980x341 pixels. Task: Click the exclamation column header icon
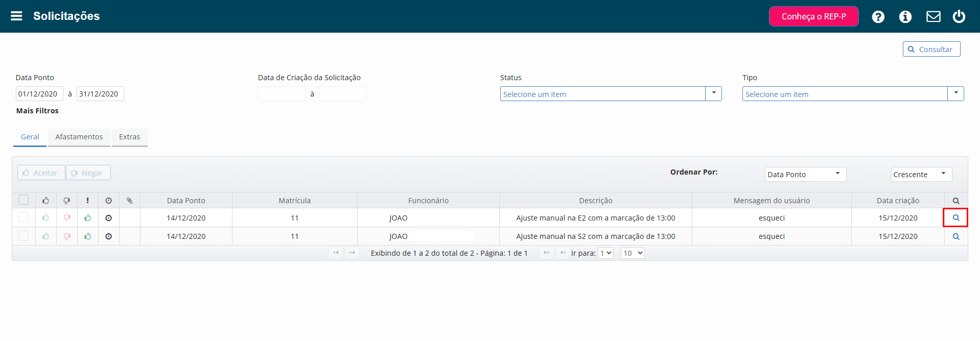[x=88, y=201]
